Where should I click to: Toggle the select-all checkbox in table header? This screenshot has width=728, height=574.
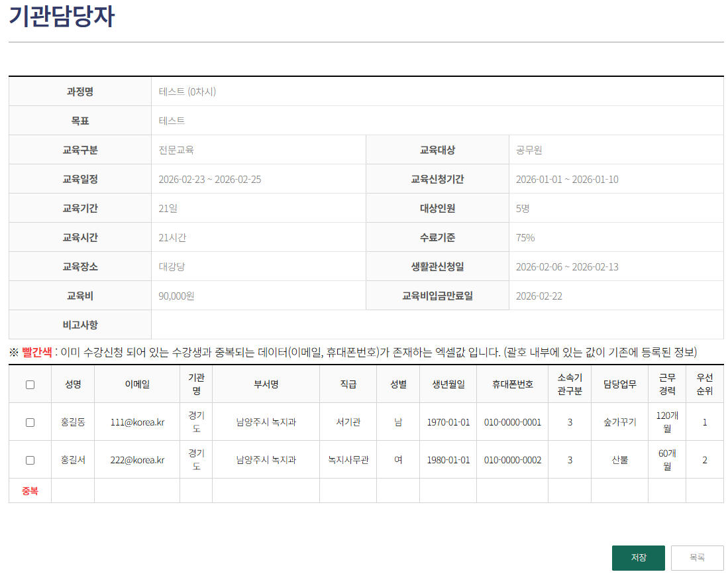pyautogui.click(x=29, y=384)
